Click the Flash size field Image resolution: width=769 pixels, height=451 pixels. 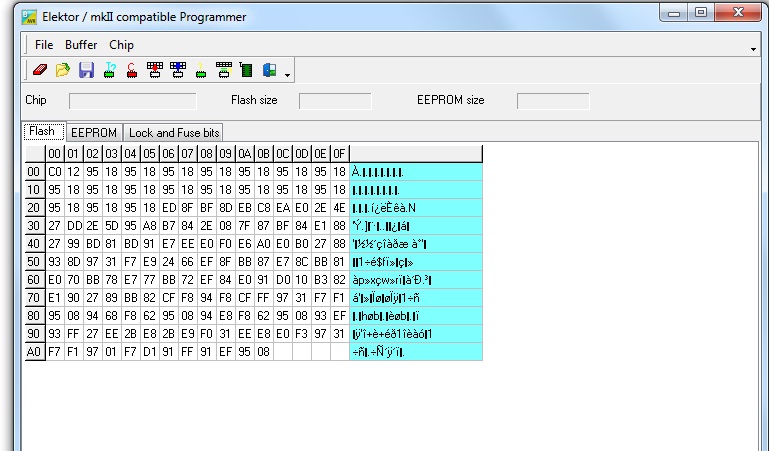(335, 101)
